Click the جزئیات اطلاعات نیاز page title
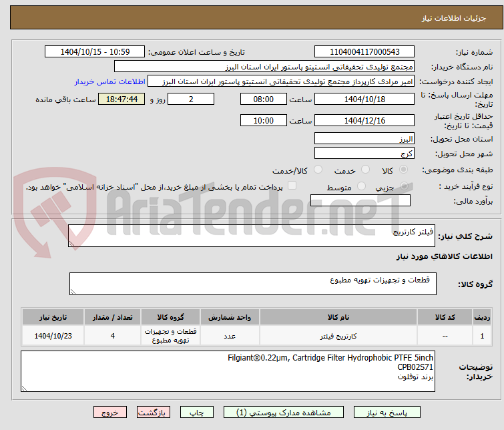 click(454, 18)
